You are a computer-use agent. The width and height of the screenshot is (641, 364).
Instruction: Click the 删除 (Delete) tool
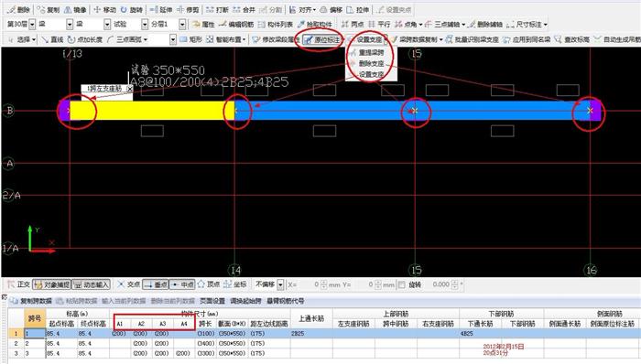click(x=19, y=9)
